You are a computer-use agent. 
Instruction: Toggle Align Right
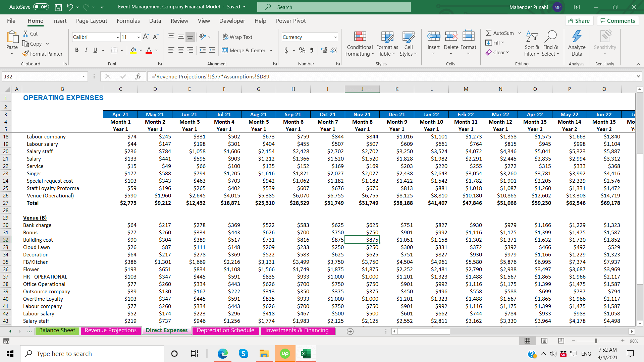190,50
